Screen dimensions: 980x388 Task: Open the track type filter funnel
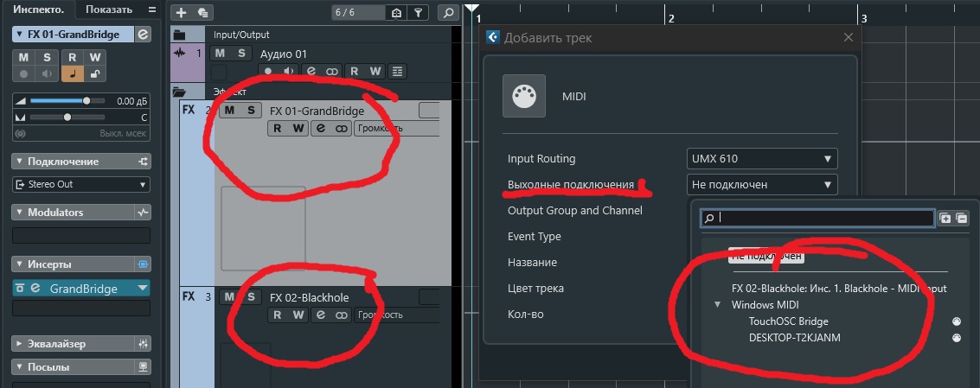418,12
